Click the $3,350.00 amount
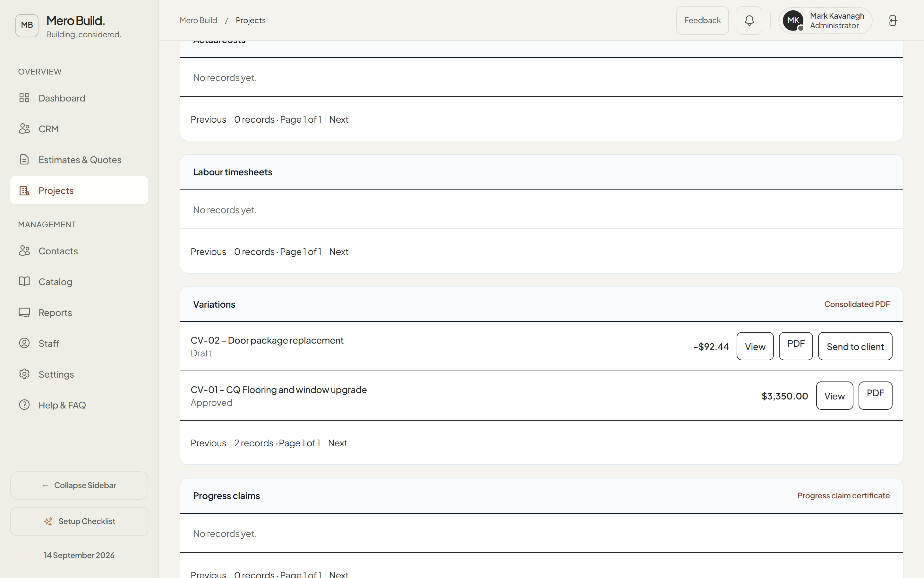 (784, 396)
